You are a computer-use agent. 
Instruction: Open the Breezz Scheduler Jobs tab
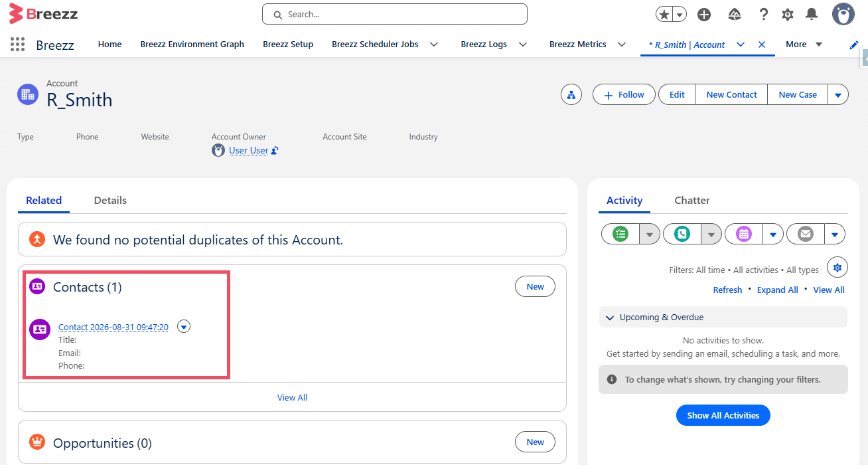click(x=375, y=45)
